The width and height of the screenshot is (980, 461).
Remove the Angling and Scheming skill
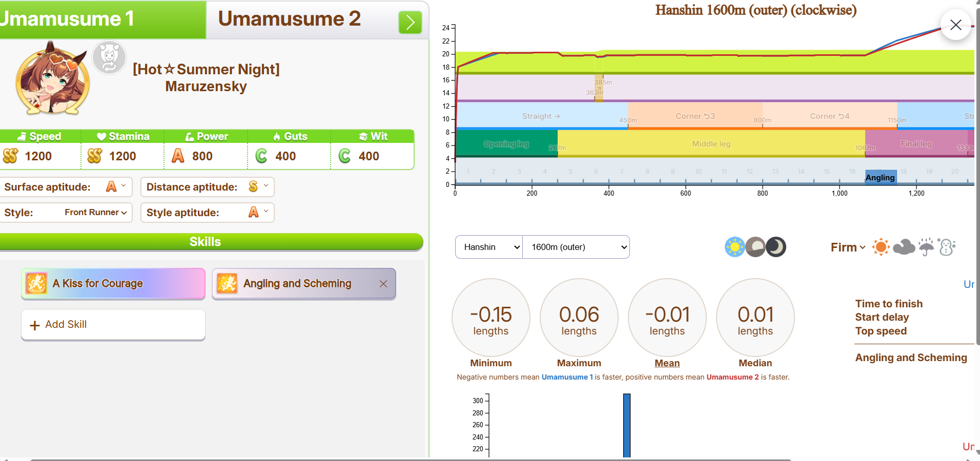(383, 284)
